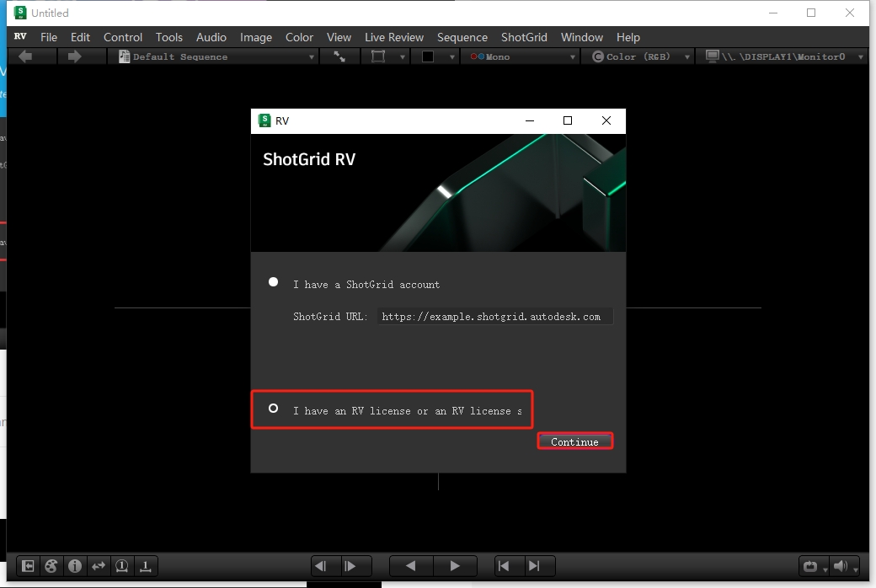
Task: Open the loop playback mode dropdown
Action: pos(813,566)
